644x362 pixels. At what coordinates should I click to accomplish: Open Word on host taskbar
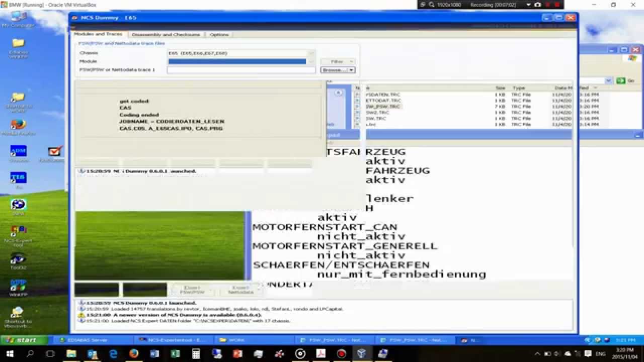coord(154,354)
